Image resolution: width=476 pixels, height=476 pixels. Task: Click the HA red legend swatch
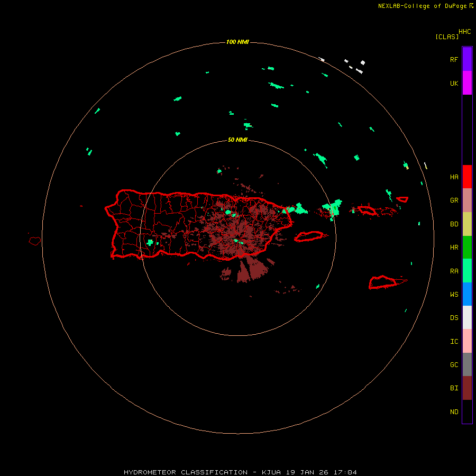(467, 177)
